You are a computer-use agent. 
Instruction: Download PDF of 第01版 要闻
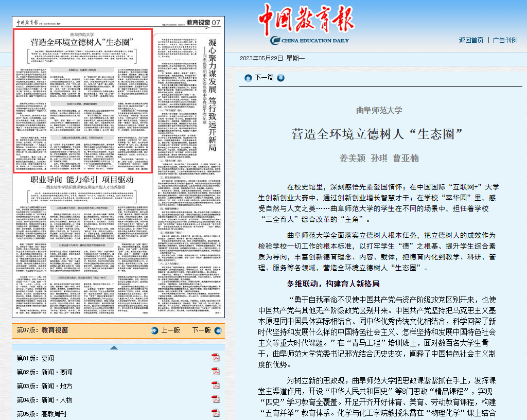pyautogui.click(x=216, y=358)
